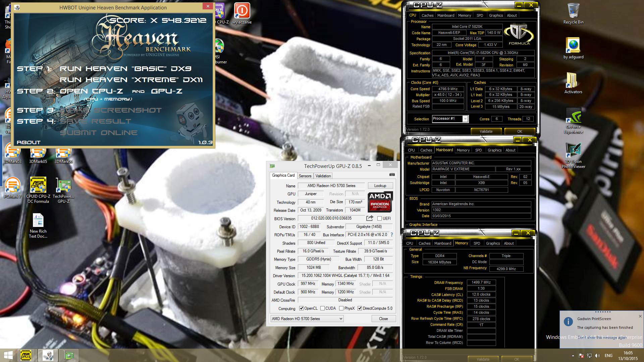Image resolution: width=644 pixels, height=362 pixels.
Task: Click the GPU-Z Name field
Action: (x=331, y=186)
